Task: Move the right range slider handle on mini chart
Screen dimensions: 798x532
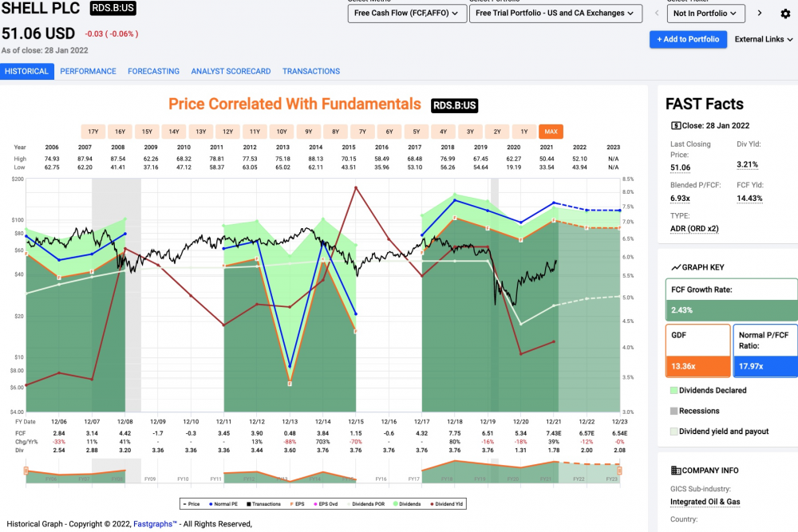Action: pos(619,471)
